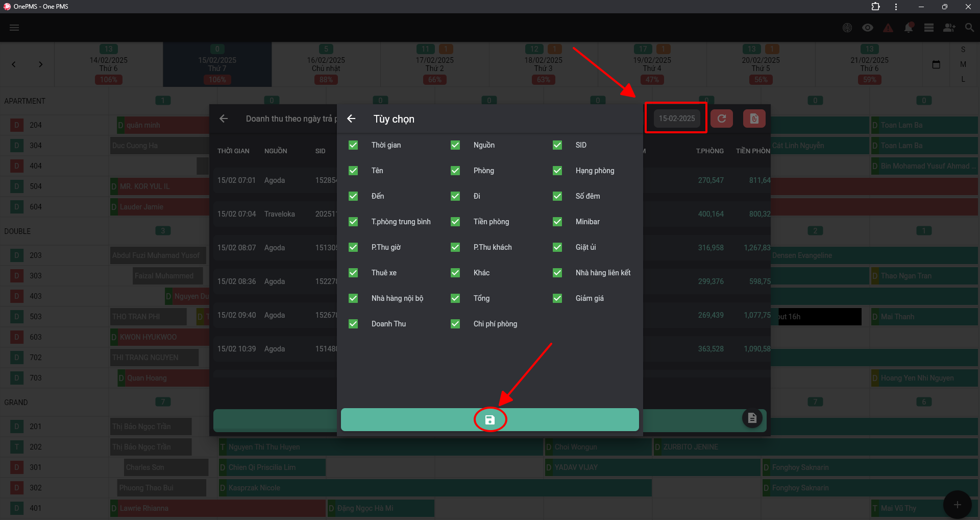Open the add guest group icon
Image resolution: width=980 pixels, height=520 pixels.
pos(949,28)
